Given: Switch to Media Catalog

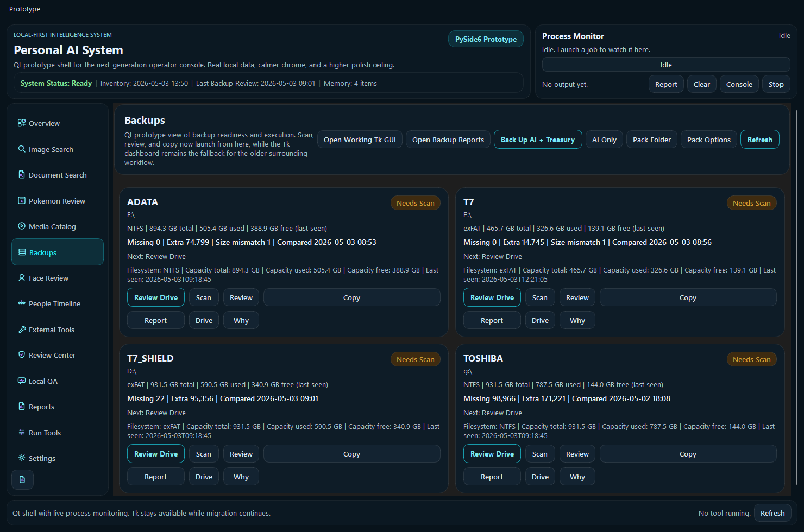Looking at the screenshot, I should 58,226.
